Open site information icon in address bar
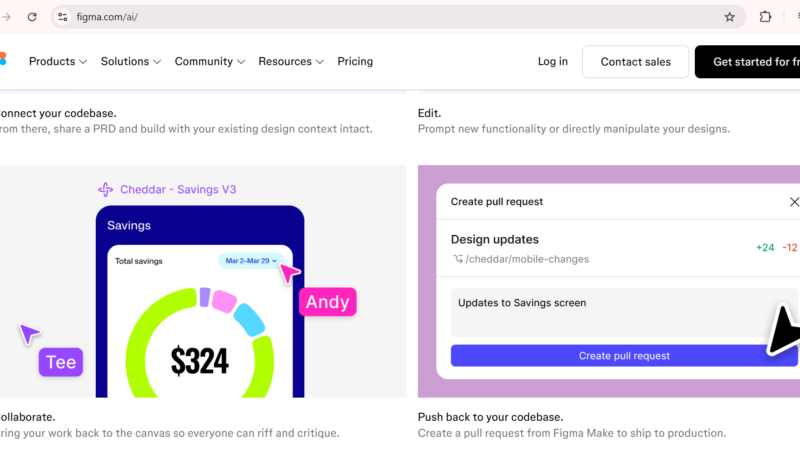 pos(63,17)
